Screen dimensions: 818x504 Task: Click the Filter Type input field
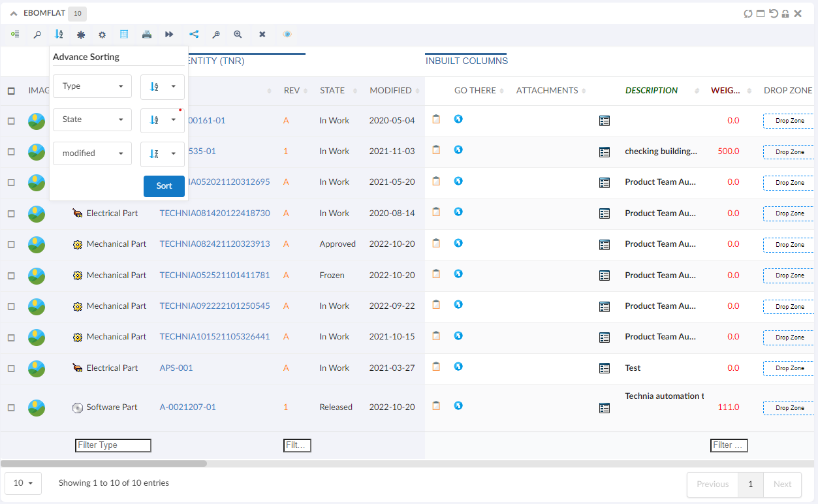[x=113, y=445]
